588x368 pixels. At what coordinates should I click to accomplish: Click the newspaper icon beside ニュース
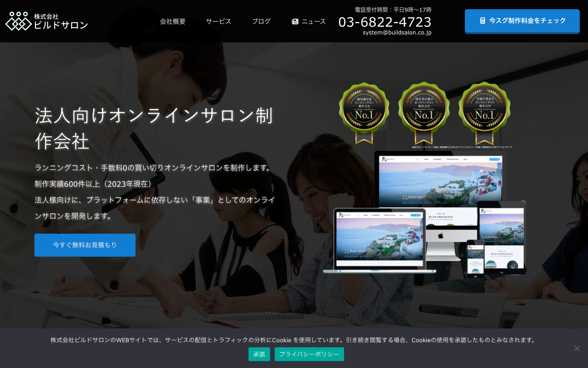point(295,22)
